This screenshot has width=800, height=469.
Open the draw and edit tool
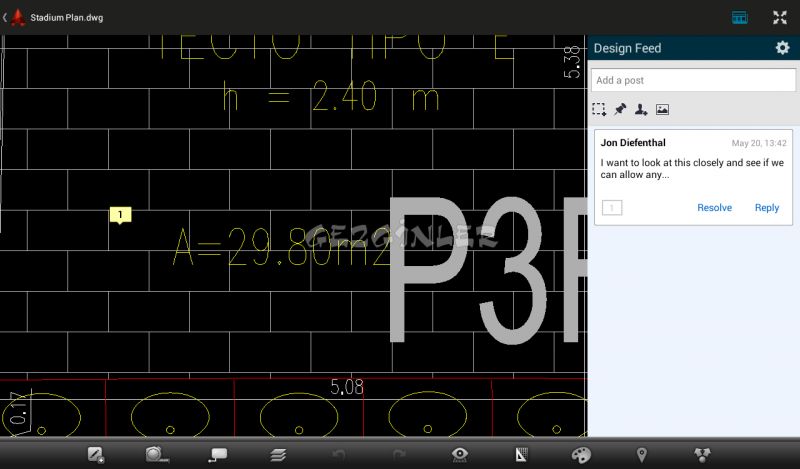pos(95,454)
